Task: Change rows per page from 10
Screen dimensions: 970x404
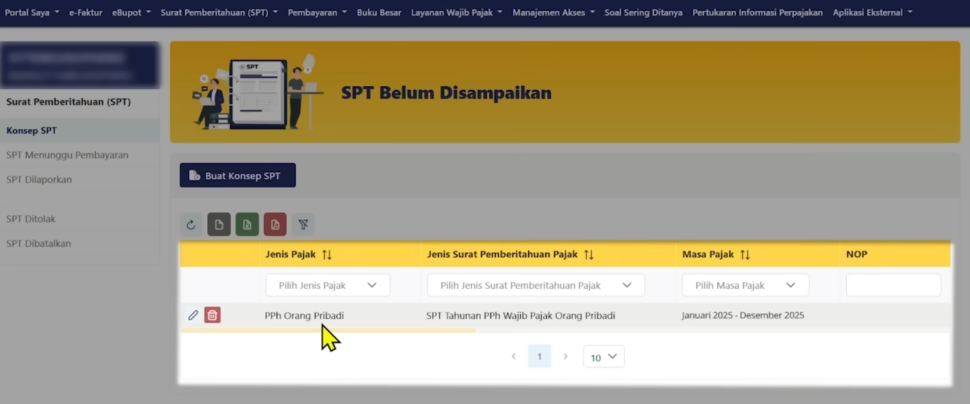Action: click(603, 357)
